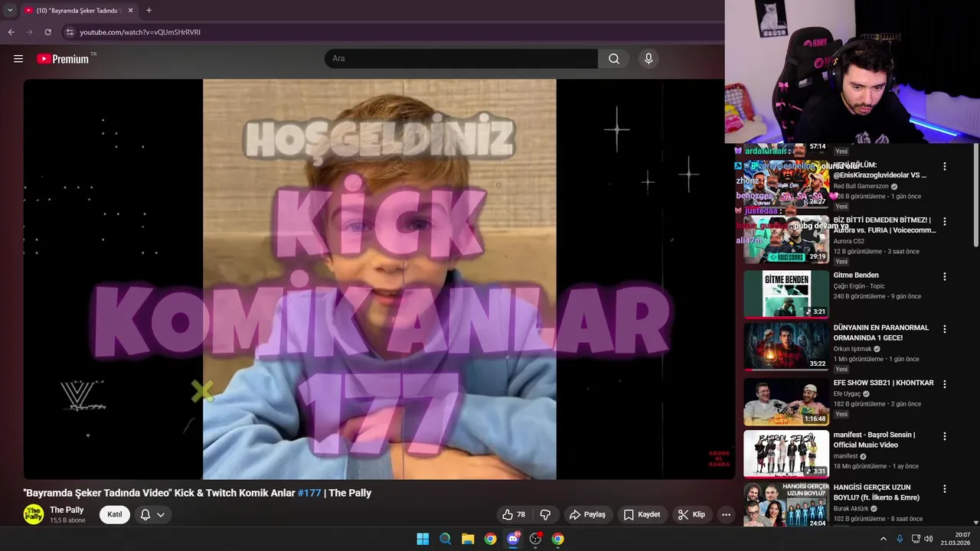Open the tab search dropdown arrow
Screen dimensions: 980x551
tap(9, 11)
